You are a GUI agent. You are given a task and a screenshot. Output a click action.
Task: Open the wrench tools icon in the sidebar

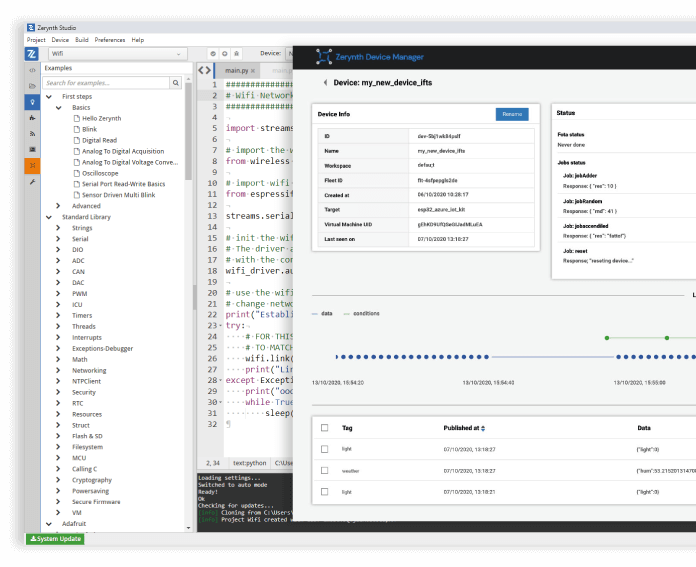click(32, 182)
